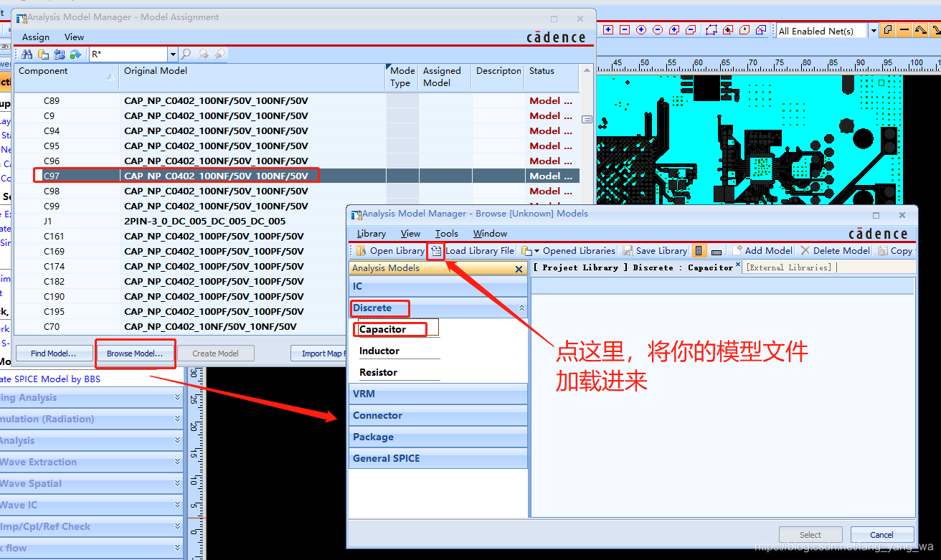Click the Original Model column header
Image resolution: width=941 pixels, height=560 pixels.
click(x=252, y=77)
